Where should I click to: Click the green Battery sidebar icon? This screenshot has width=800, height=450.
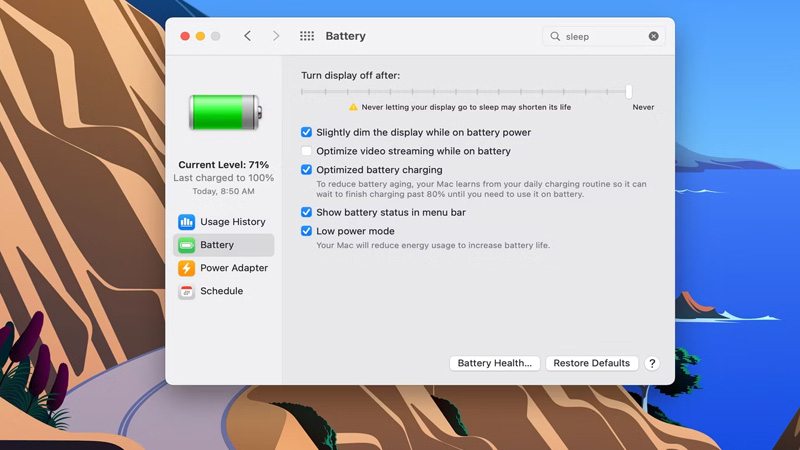pos(186,245)
